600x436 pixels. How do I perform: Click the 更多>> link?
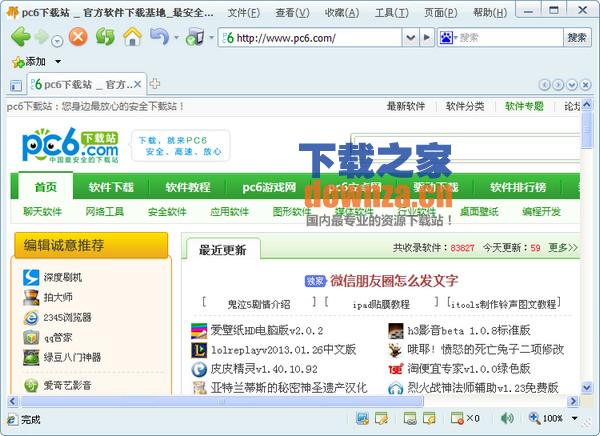[x=562, y=248]
